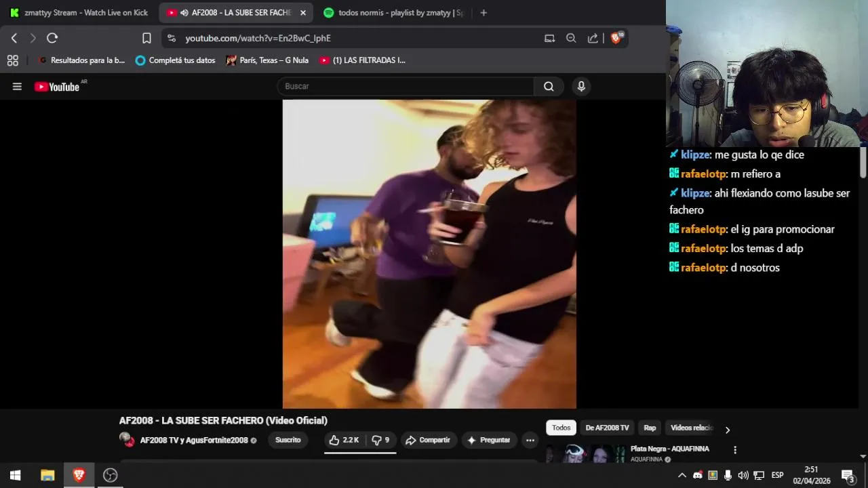Click the YouTube Buscar search field
This screenshot has height=488, width=868.
[x=406, y=86]
